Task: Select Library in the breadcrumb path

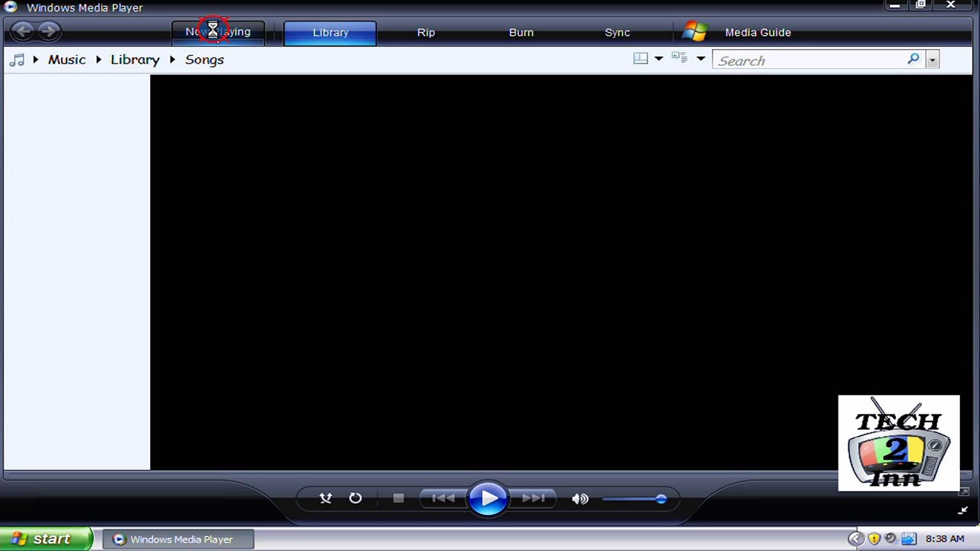Action: point(135,60)
